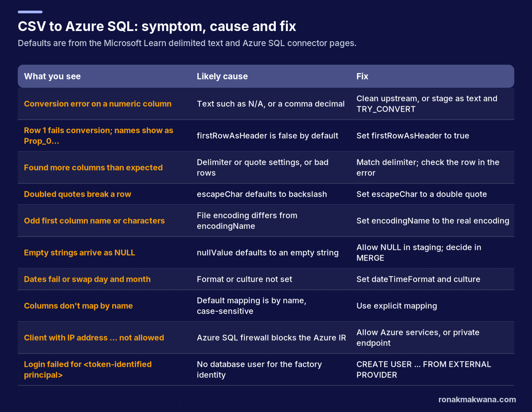Click 'firstRowAsHeader is false by default'
This screenshot has width=532, height=412.
pos(267,136)
